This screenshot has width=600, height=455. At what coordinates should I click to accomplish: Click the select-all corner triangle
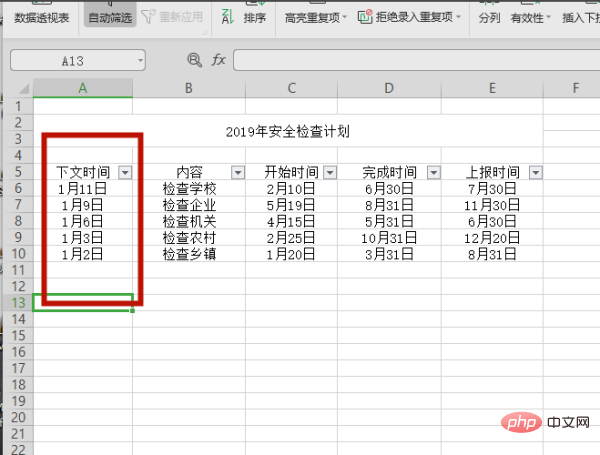click(x=24, y=89)
